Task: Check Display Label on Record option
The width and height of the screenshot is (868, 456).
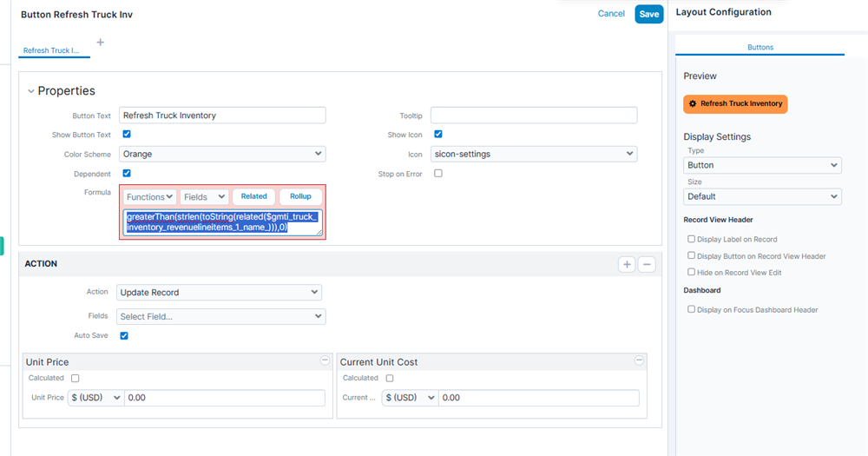Action: pyautogui.click(x=691, y=239)
